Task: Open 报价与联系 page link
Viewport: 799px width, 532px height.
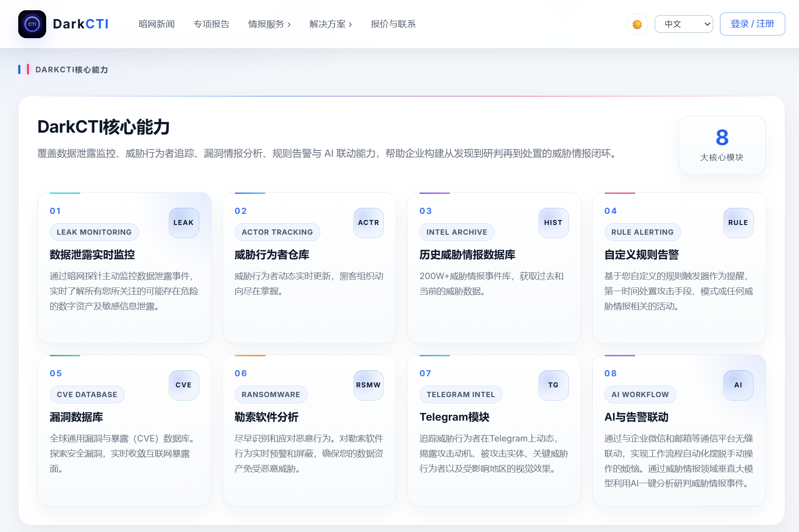Action: point(393,24)
